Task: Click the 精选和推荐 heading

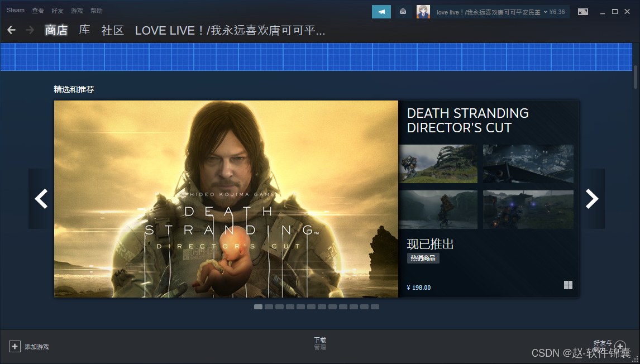Action: tap(74, 89)
